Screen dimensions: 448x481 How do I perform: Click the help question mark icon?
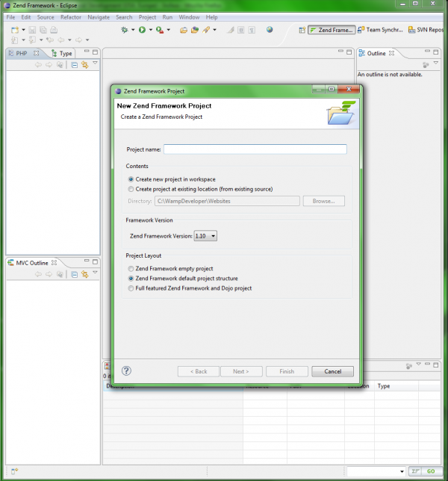click(x=126, y=371)
